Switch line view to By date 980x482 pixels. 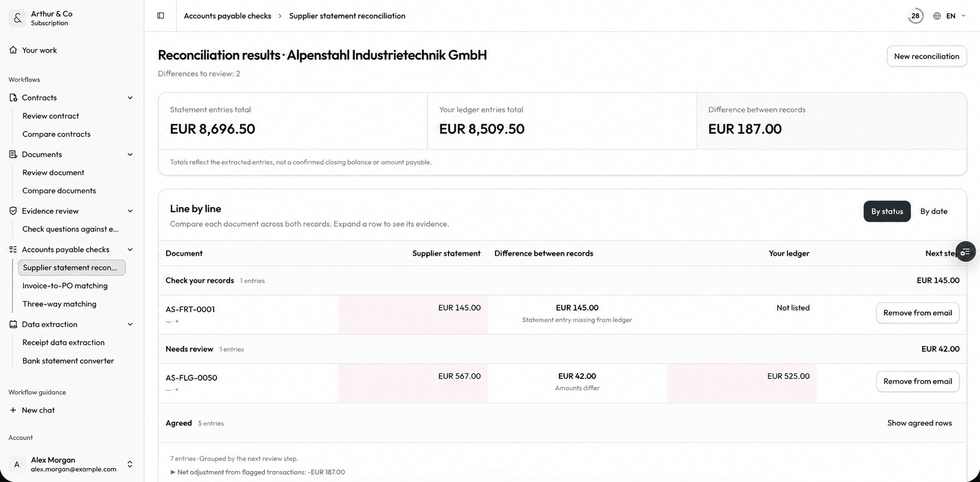(933, 211)
